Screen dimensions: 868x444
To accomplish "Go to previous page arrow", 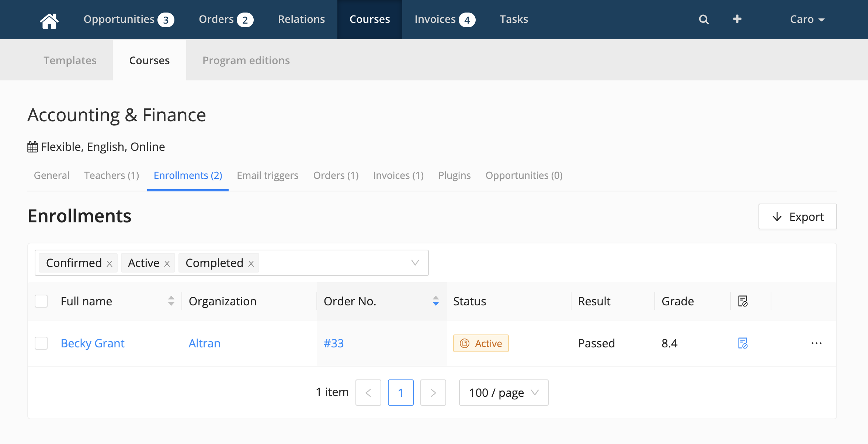I will 368,393.
